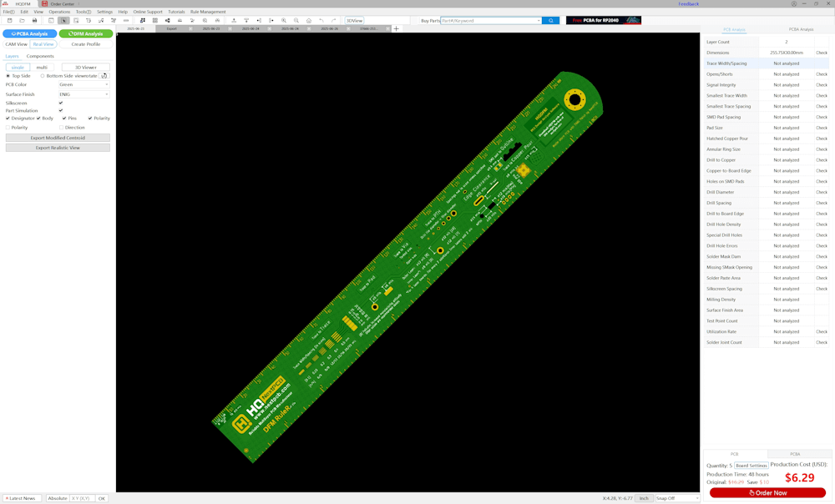The width and height of the screenshot is (835, 504).
Task: Toggle the Designator checkbox
Action: click(x=8, y=118)
